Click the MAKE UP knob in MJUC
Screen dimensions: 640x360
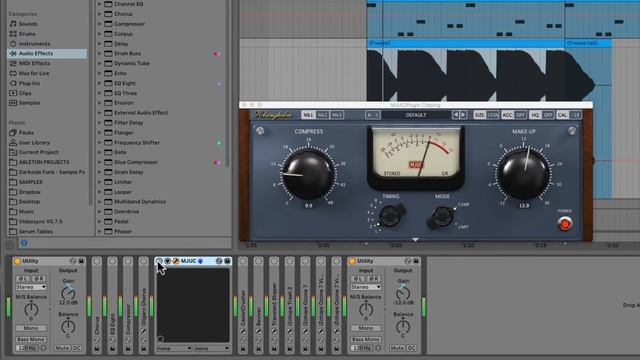point(524,174)
